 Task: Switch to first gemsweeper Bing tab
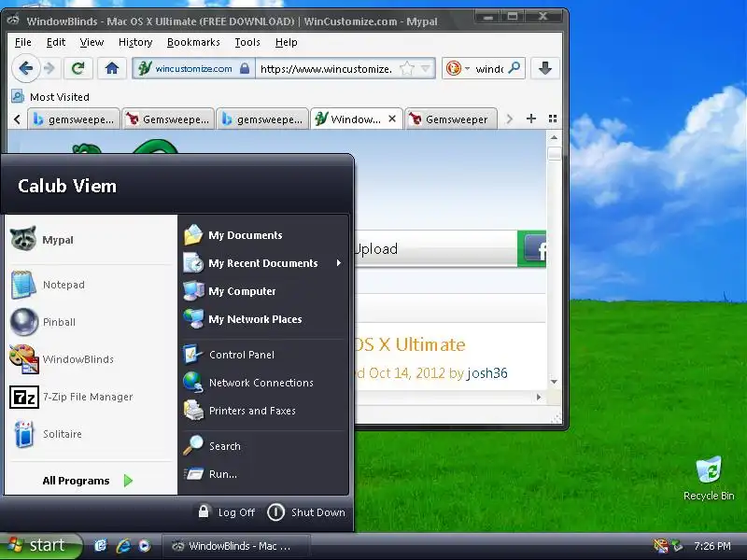pyautogui.click(x=74, y=119)
